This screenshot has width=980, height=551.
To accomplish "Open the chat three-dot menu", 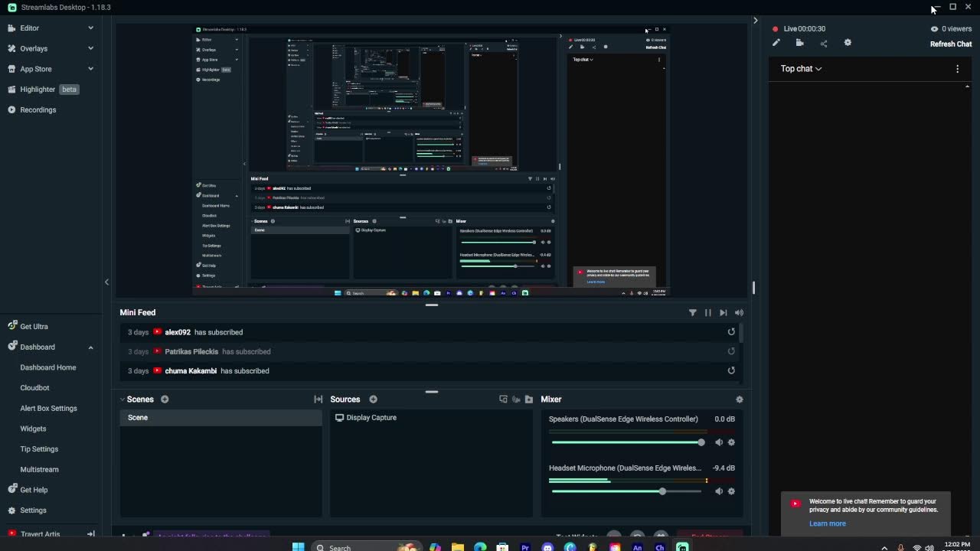I will 957,69.
